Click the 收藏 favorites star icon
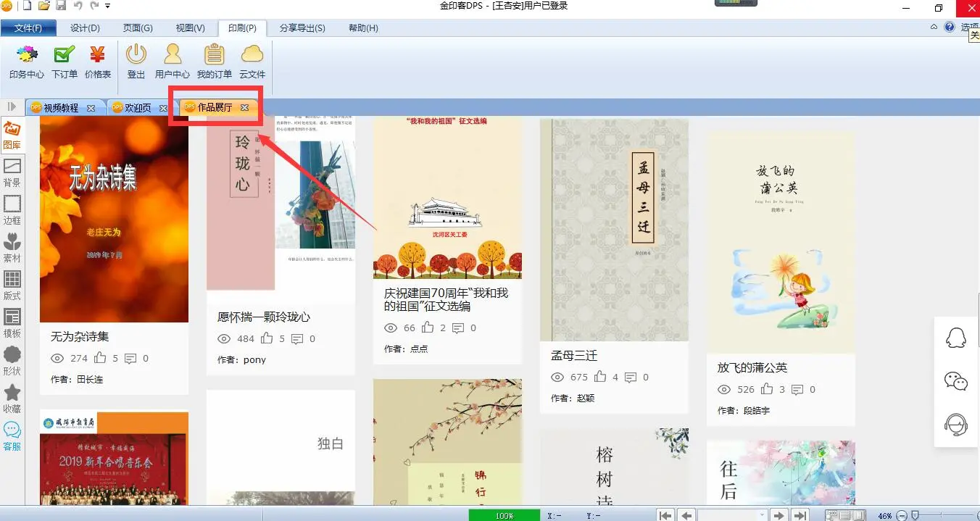Screen dimensions: 980x521 (12, 399)
